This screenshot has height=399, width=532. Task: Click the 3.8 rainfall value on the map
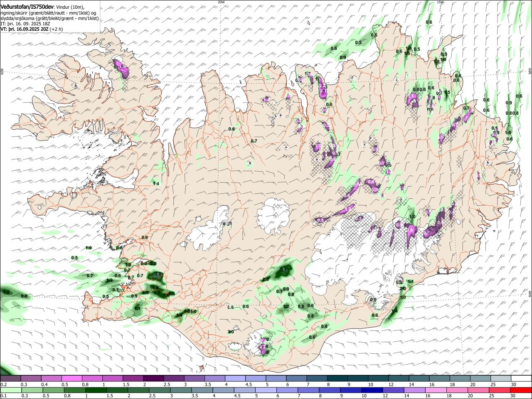158,274
